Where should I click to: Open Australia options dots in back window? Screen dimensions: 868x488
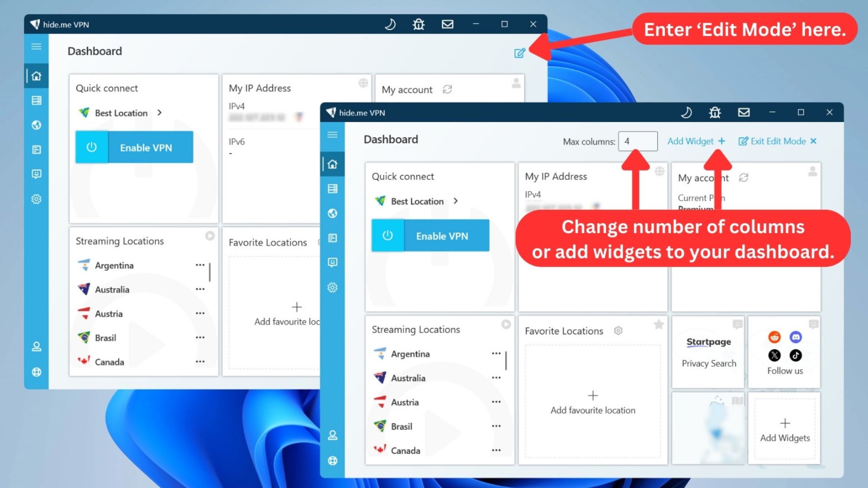coord(200,289)
